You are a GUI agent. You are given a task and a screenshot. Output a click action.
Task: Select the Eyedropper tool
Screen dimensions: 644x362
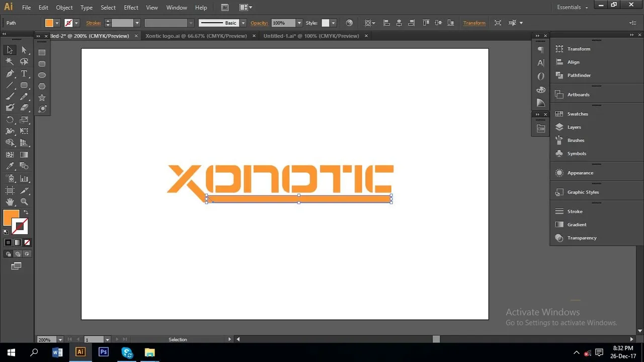point(10,166)
